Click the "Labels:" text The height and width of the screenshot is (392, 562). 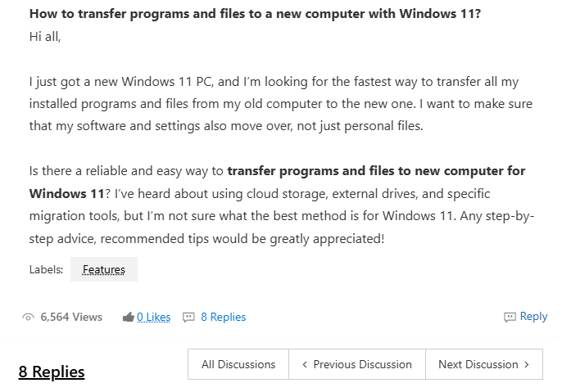(x=46, y=269)
